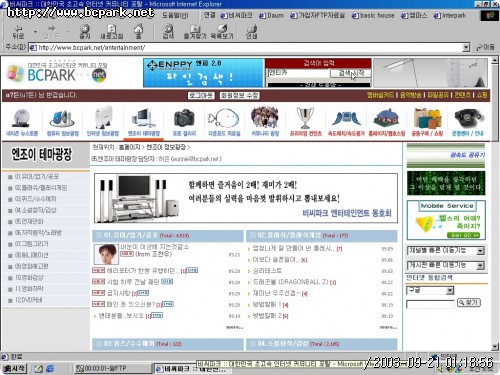500x375 pixels.
Task: Click the 로그아웃 logout button
Action: pos(201,96)
